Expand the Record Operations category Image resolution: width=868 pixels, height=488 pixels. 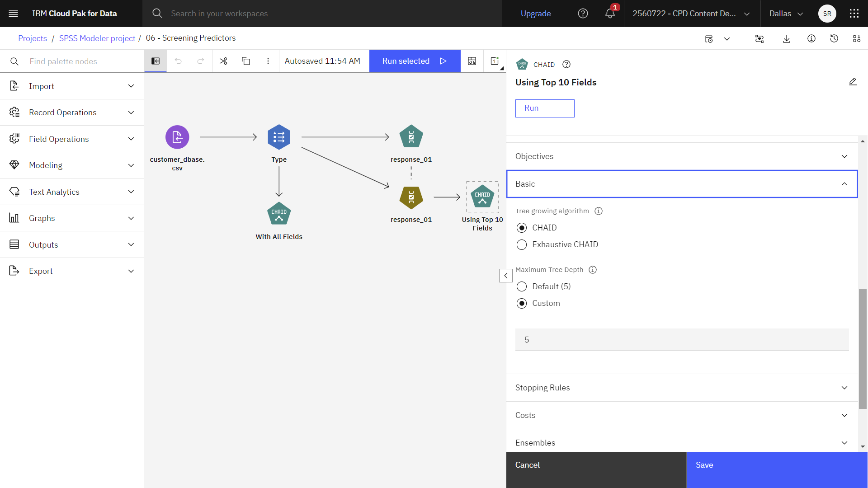[72, 113]
